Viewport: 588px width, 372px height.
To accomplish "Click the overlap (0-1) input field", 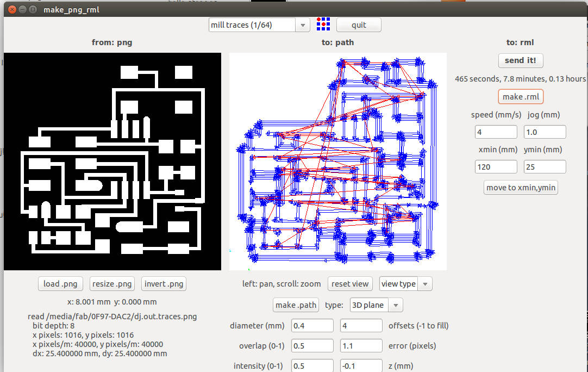I will pyautogui.click(x=312, y=346).
